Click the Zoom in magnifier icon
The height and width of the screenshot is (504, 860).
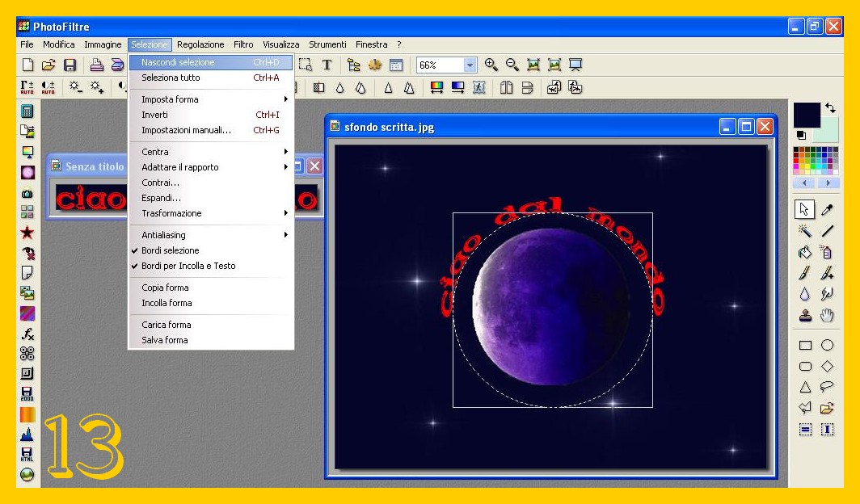pos(491,65)
